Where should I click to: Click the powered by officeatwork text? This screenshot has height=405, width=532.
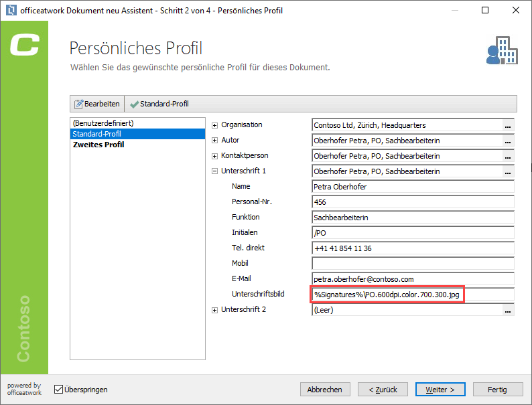24,389
